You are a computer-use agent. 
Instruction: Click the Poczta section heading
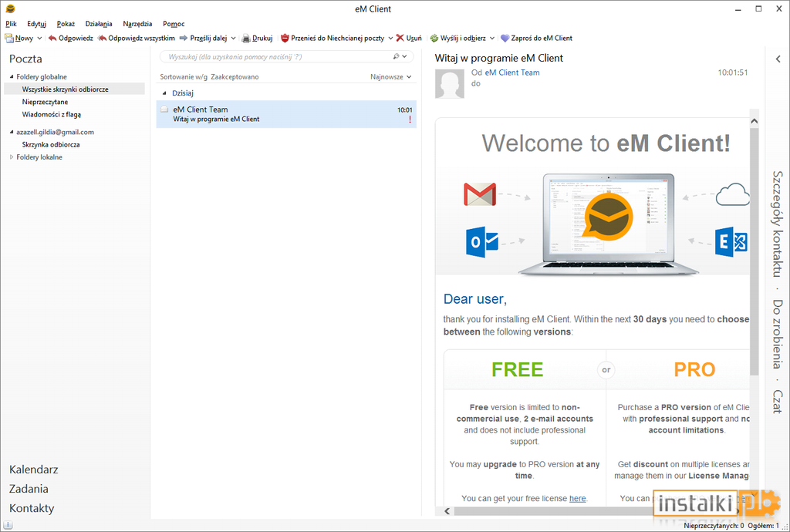[x=25, y=59]
